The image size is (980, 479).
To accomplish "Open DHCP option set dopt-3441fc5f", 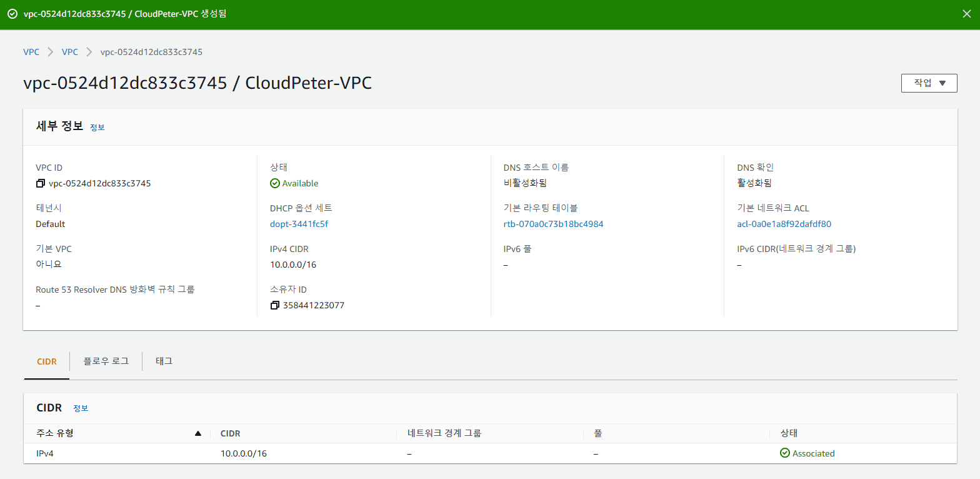I will coord(299,224).
